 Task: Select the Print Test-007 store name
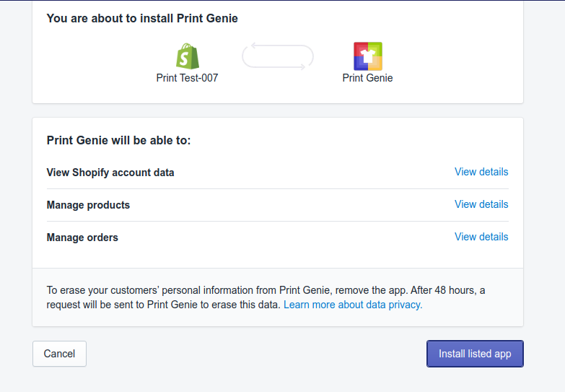coord(187,78)
